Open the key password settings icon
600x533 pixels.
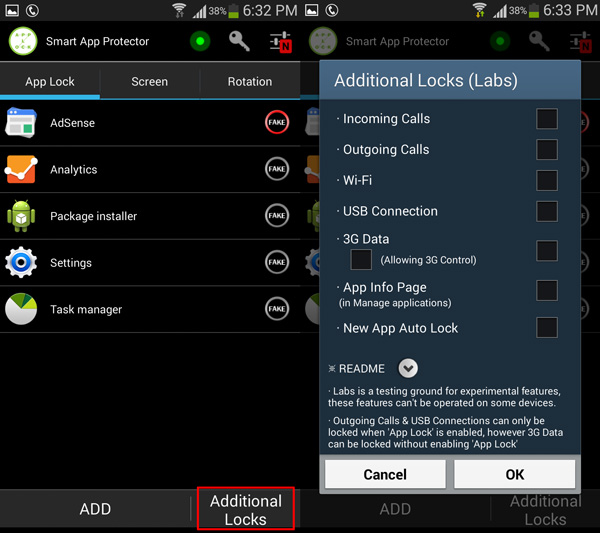[240, 41]
